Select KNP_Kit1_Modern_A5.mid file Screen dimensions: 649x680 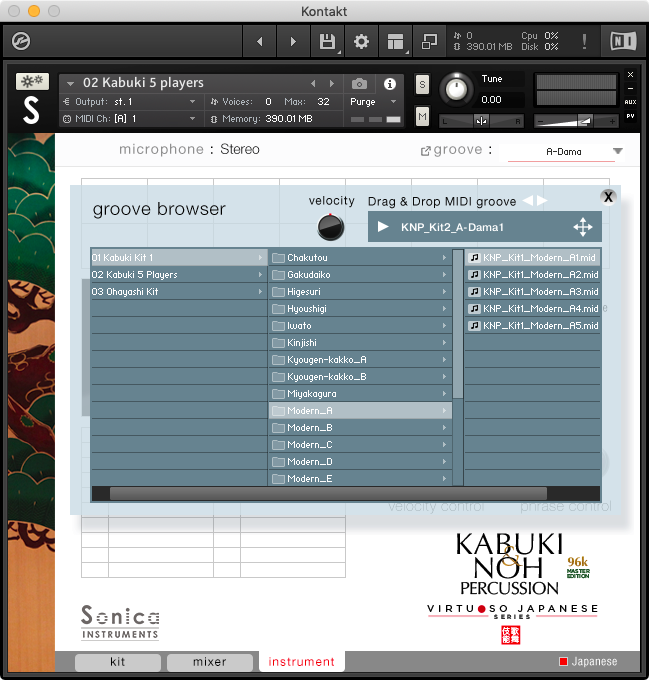pyautogui.click(x=533, y=326)
